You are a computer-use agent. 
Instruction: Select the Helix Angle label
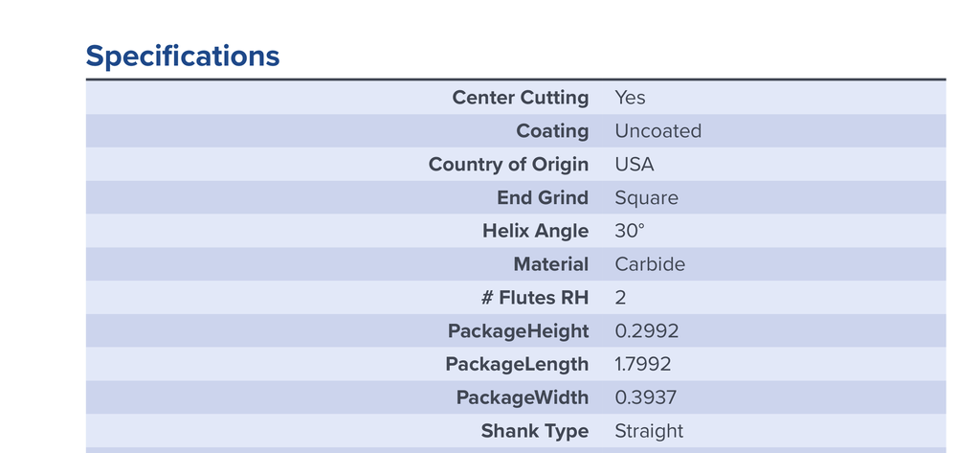tap(536, 231)
